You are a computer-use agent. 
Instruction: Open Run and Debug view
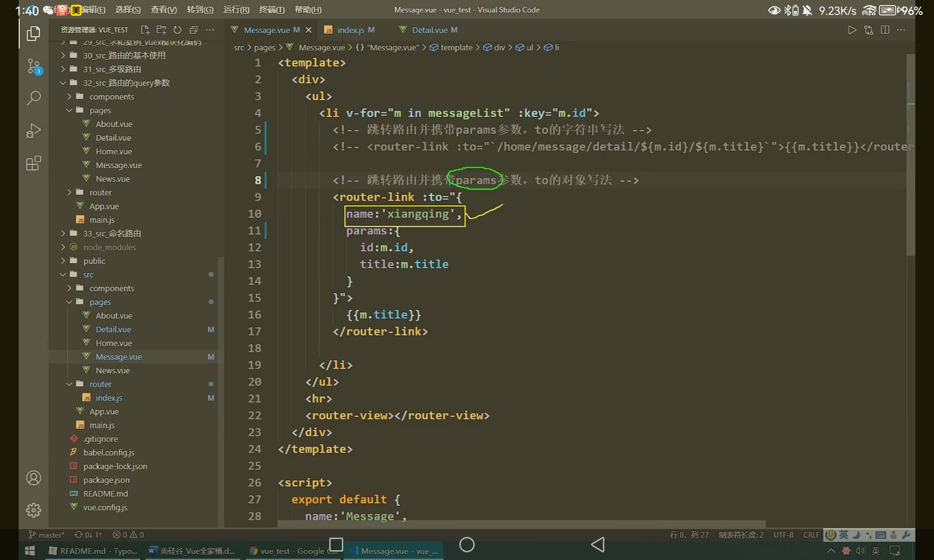34,131
